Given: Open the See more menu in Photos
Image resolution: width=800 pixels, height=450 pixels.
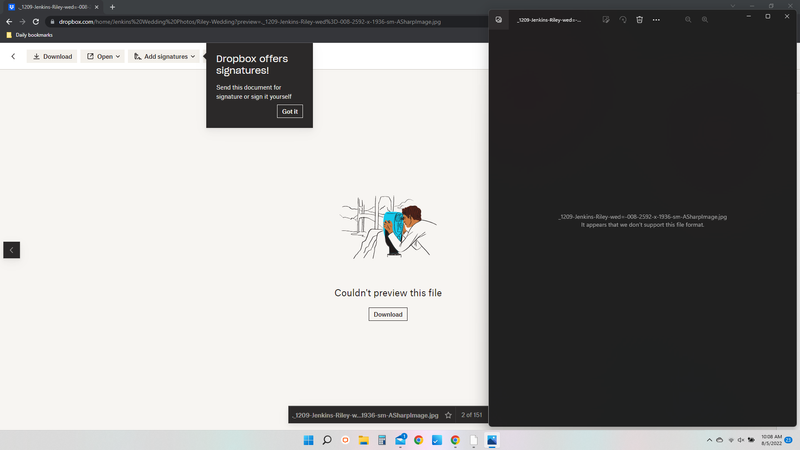Looking at the screenshot, I should 656,20.
